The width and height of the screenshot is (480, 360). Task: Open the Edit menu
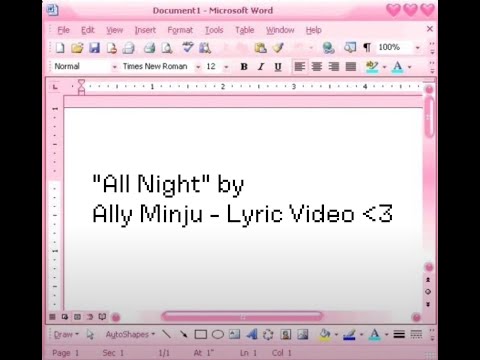88,30
